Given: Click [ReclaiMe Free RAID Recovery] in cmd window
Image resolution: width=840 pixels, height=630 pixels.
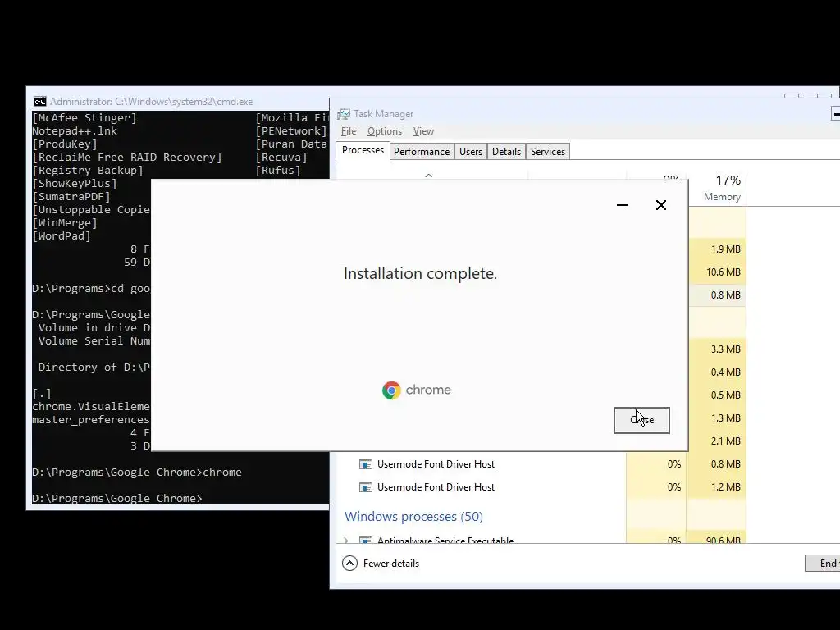Looking at the screenshot, I should 127,157.
